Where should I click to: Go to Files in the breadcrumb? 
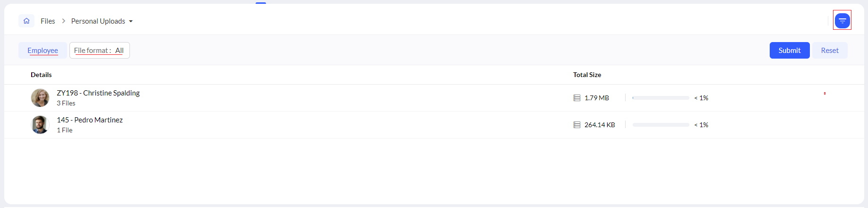tap(48, 21)
